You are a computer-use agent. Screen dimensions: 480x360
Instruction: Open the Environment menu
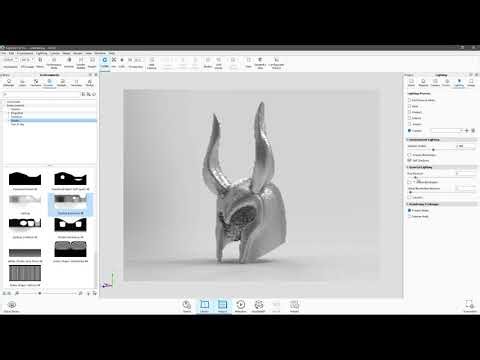[25, 53]
